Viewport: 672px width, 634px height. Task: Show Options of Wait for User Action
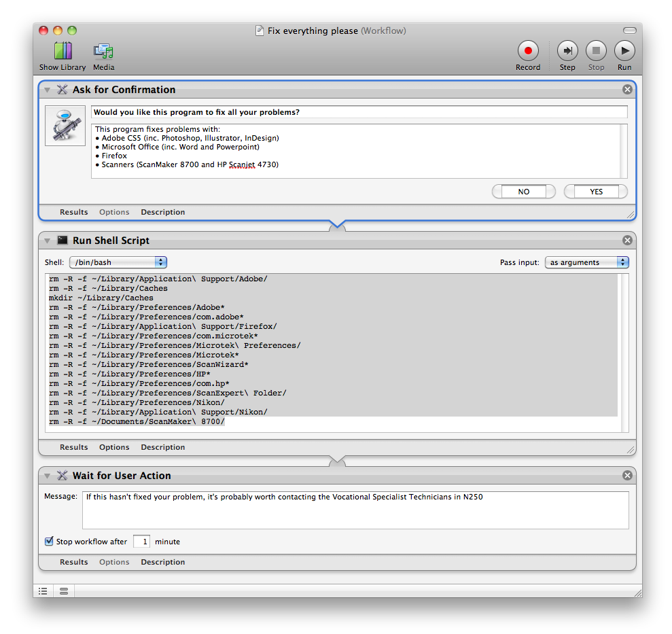[114, 561]
